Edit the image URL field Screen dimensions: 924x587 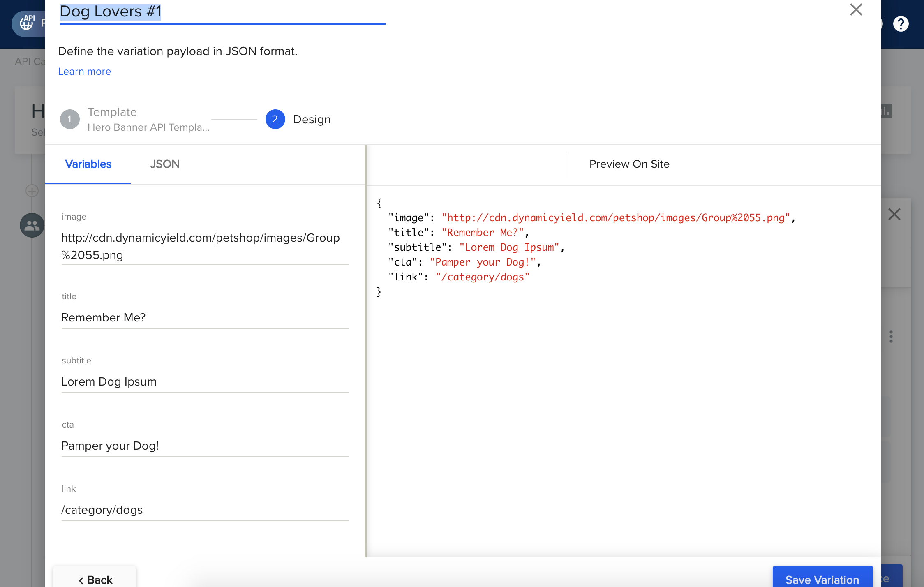(205, 246)
